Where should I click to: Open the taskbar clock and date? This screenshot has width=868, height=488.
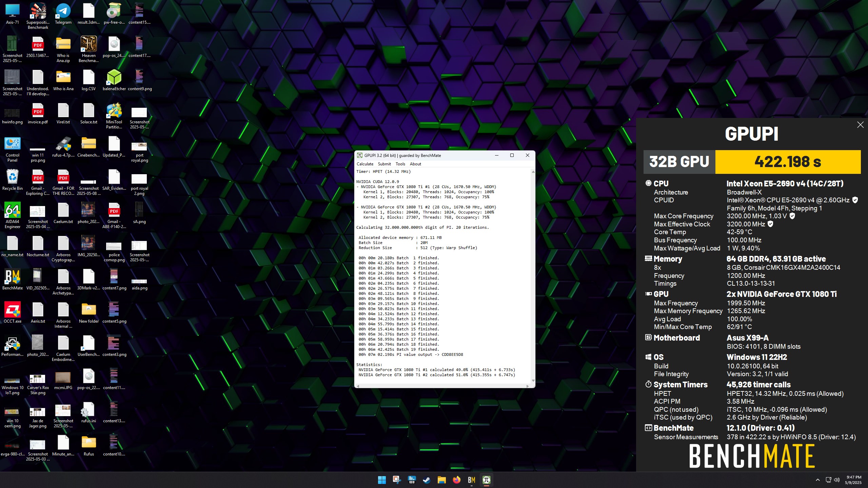point(853,480)
